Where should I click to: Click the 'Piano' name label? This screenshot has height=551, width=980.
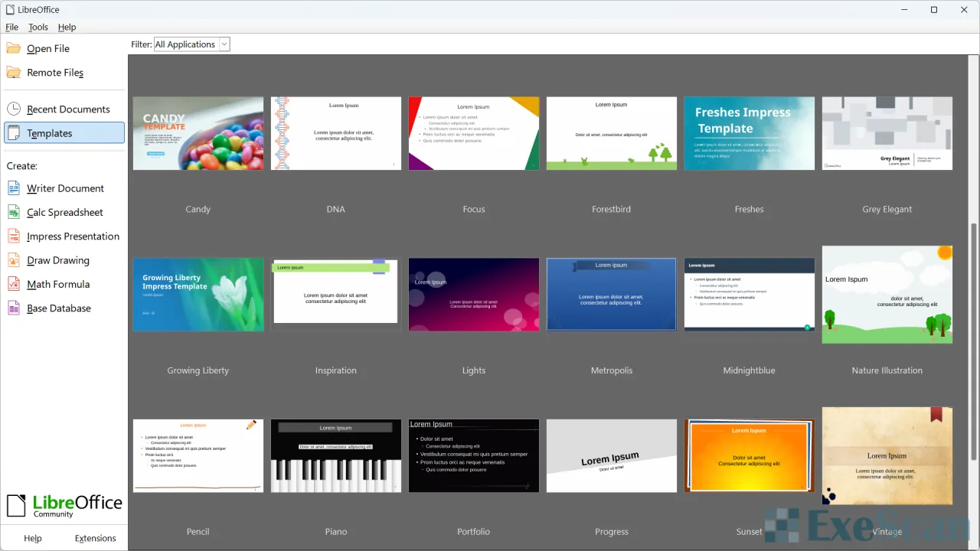(336, 532)
